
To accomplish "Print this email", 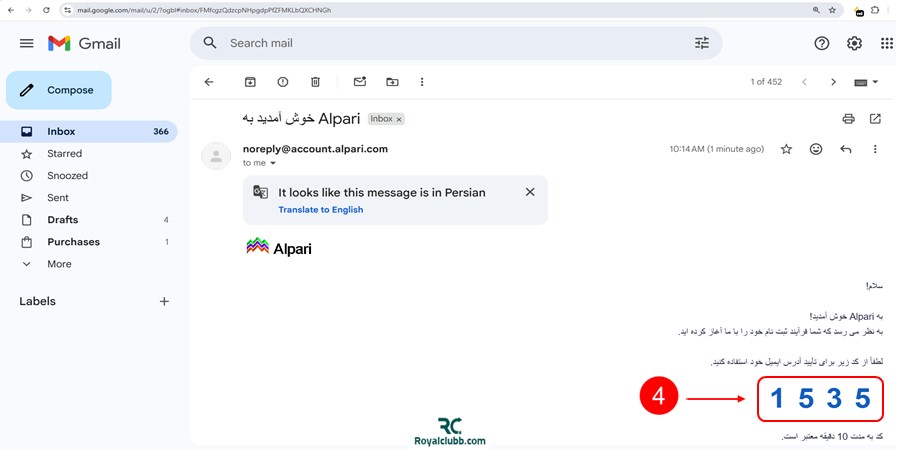I will [848, 119].
